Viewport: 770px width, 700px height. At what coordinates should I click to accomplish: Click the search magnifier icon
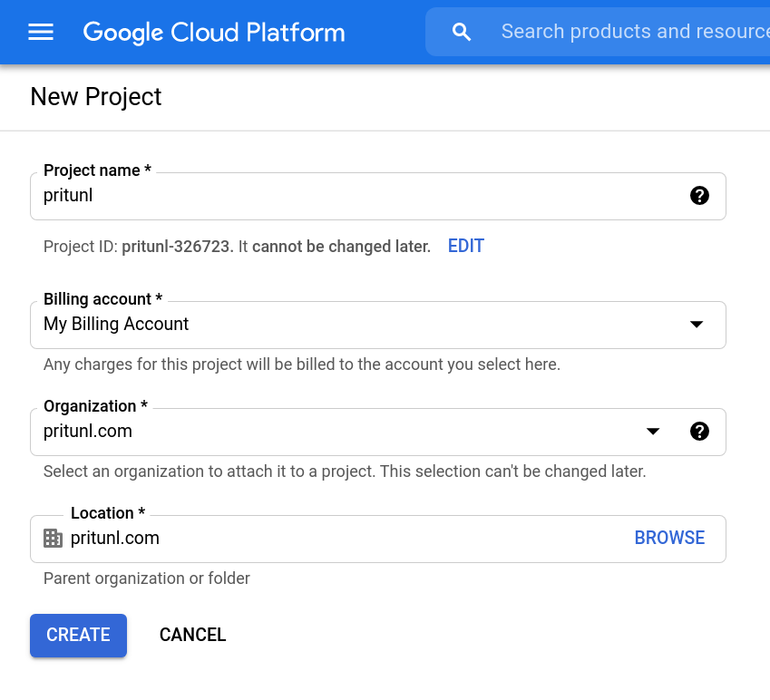[462, 33]
